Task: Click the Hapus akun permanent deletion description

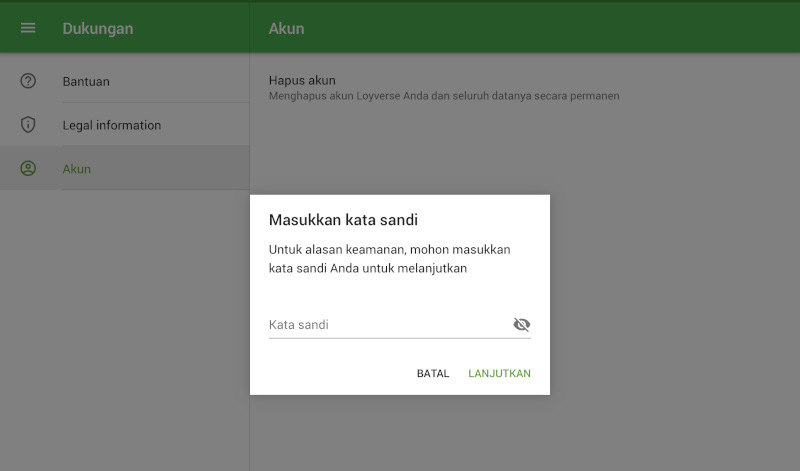Action: [444, 96]
